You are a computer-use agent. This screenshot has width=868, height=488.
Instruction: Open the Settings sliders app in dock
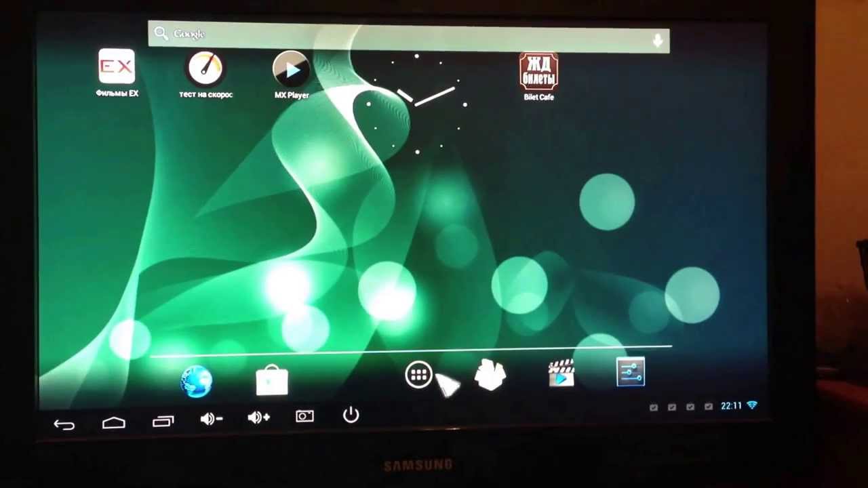pos(631,372)
